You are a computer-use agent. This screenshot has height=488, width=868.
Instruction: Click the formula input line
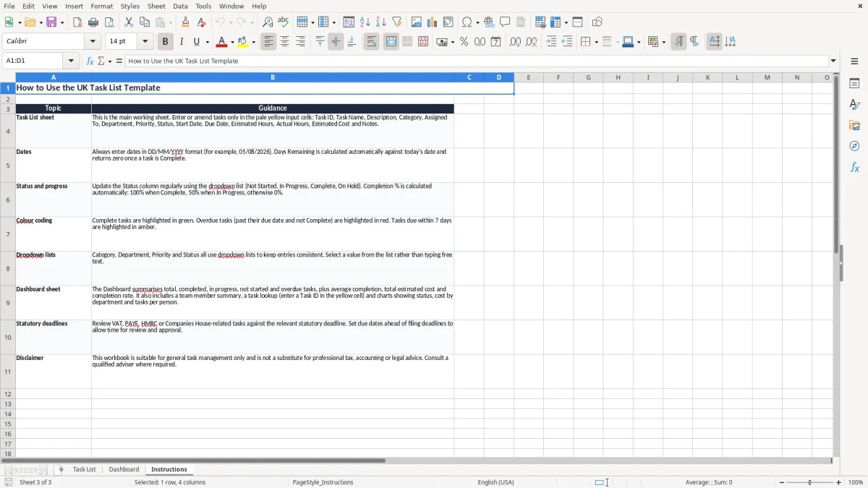tap(477, 61)
